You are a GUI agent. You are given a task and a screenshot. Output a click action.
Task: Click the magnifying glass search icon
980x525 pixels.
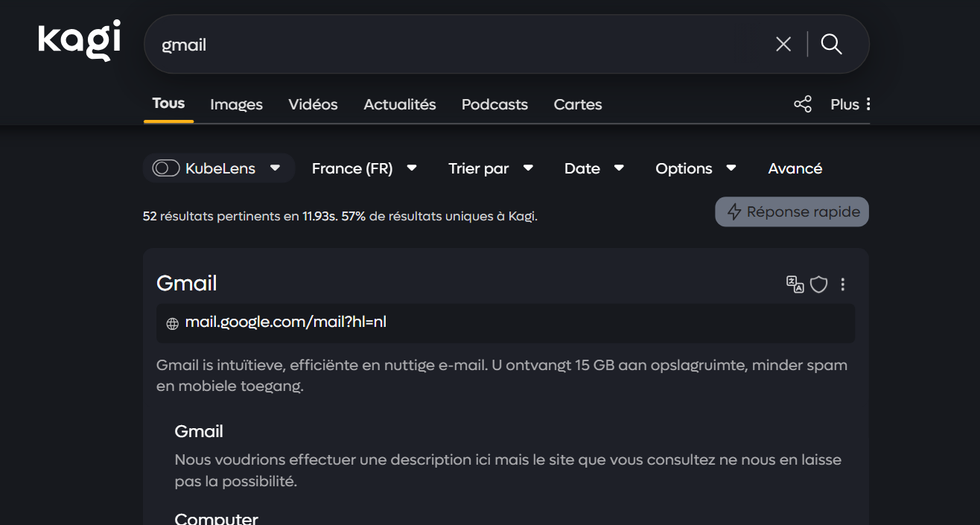click(x=832, y=45)
